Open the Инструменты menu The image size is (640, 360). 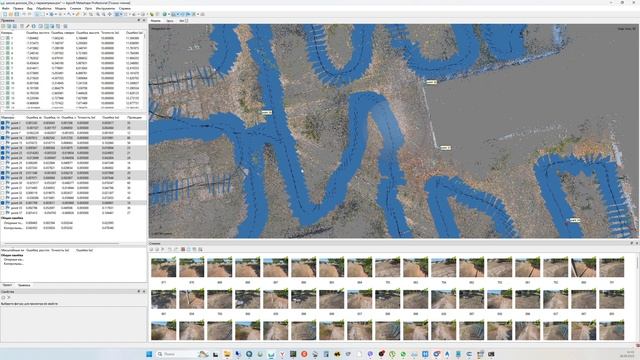[x=105, y=8]
